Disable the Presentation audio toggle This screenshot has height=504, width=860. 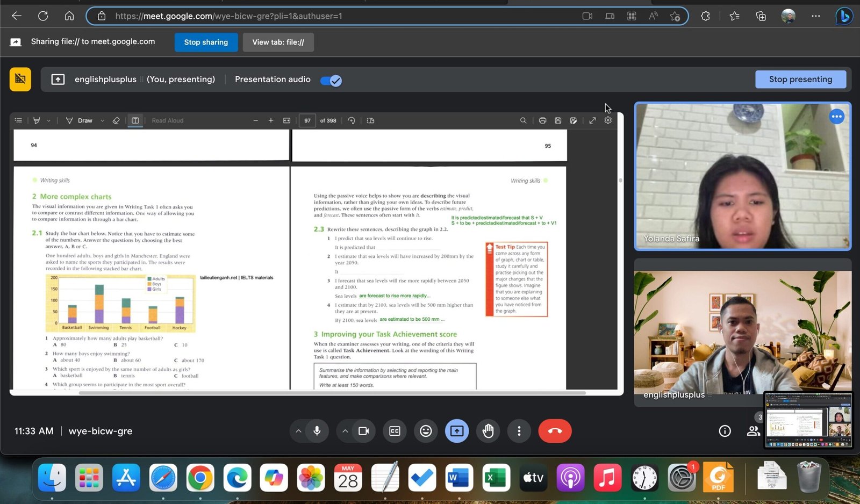pos(331,80)
